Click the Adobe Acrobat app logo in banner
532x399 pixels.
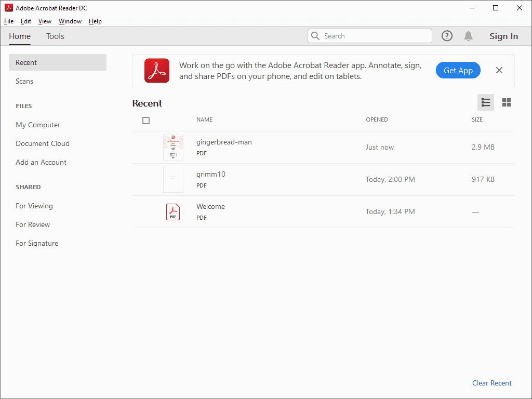[157, 71]
